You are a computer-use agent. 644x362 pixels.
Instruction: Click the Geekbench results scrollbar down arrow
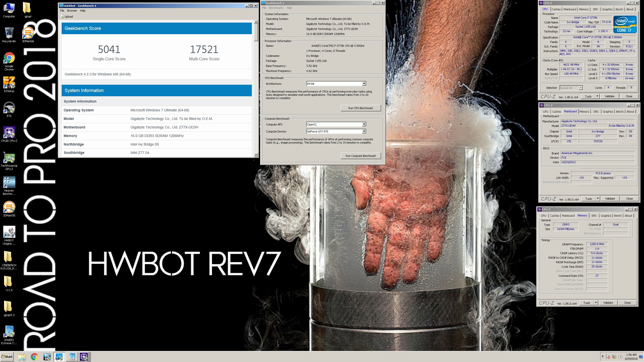point(256,155)
